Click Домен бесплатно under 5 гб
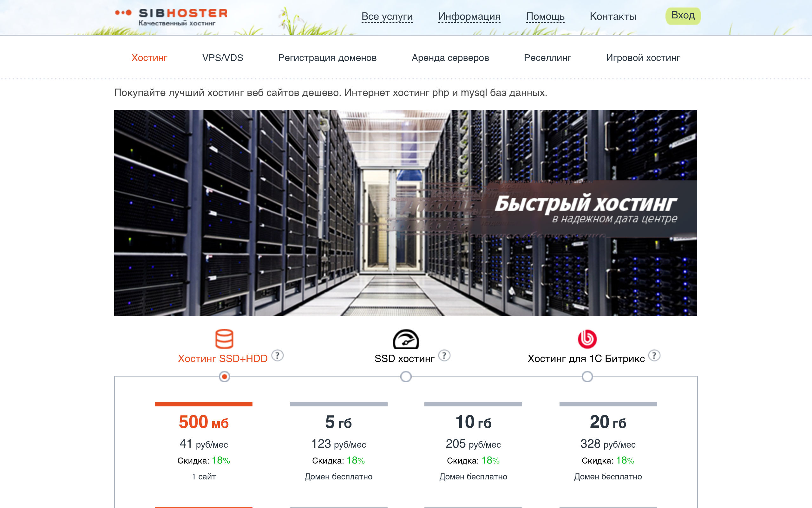 point(338,477)
